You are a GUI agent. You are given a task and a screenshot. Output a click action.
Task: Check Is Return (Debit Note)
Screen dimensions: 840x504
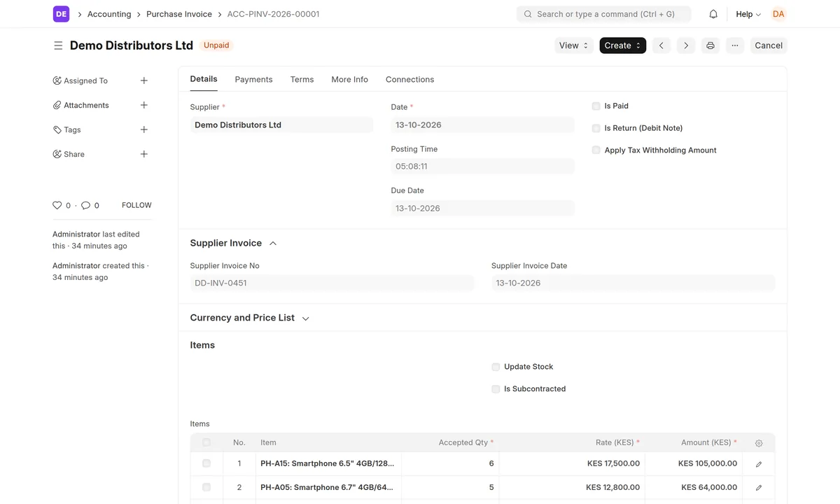[x=596, y=128]
